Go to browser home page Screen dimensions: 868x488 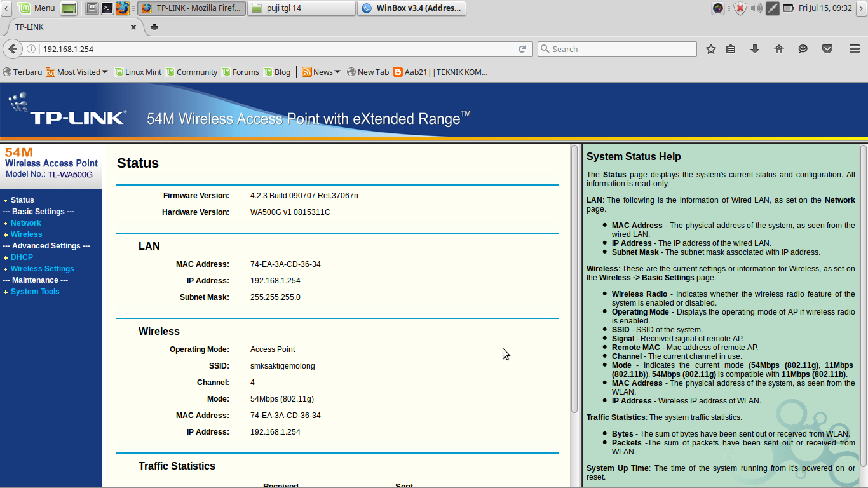click(779, 49)
